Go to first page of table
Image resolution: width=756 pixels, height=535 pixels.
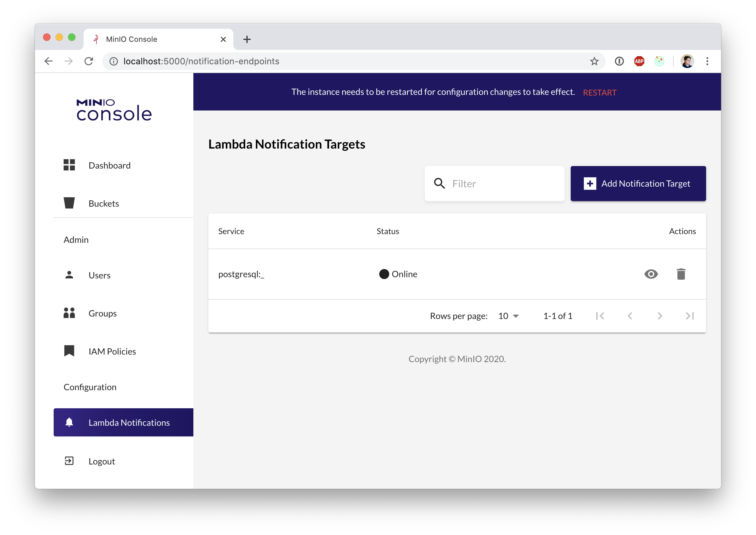click(x=600, y=316)
